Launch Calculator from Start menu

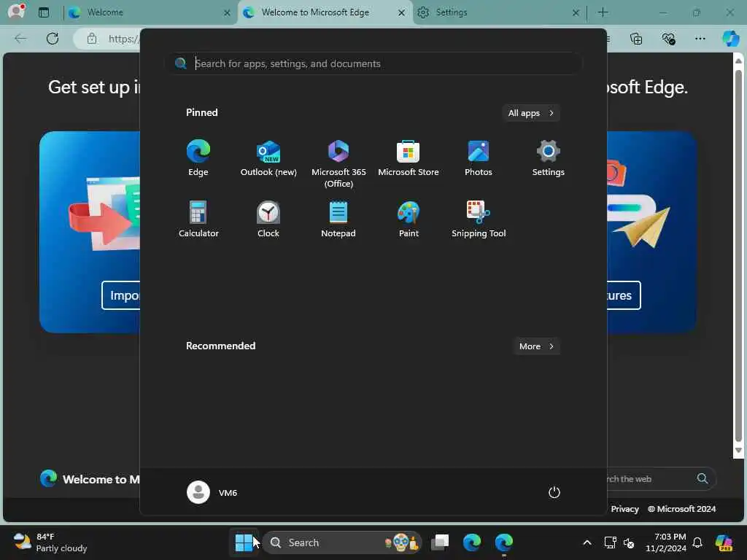(x=198, y=219)
